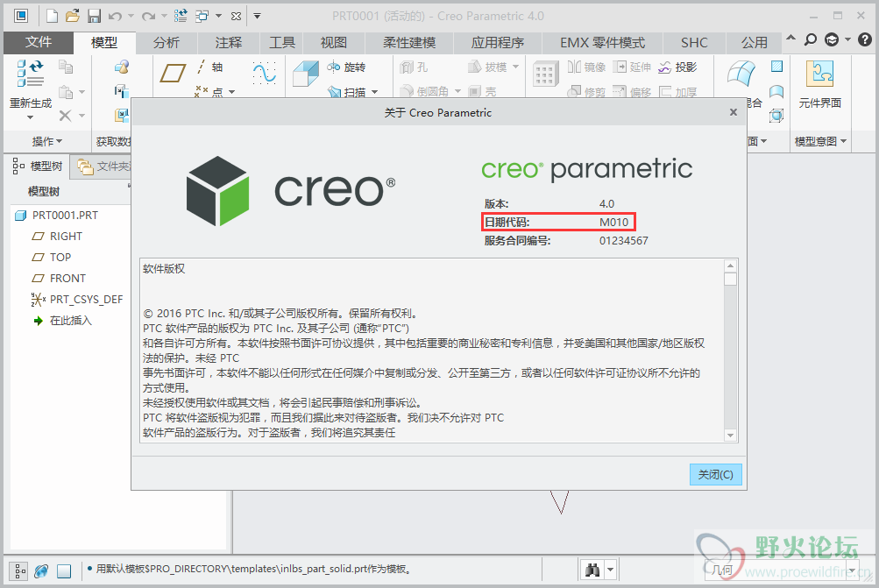Toggle the embedded browser globe icon in status bar

point(41,571)
